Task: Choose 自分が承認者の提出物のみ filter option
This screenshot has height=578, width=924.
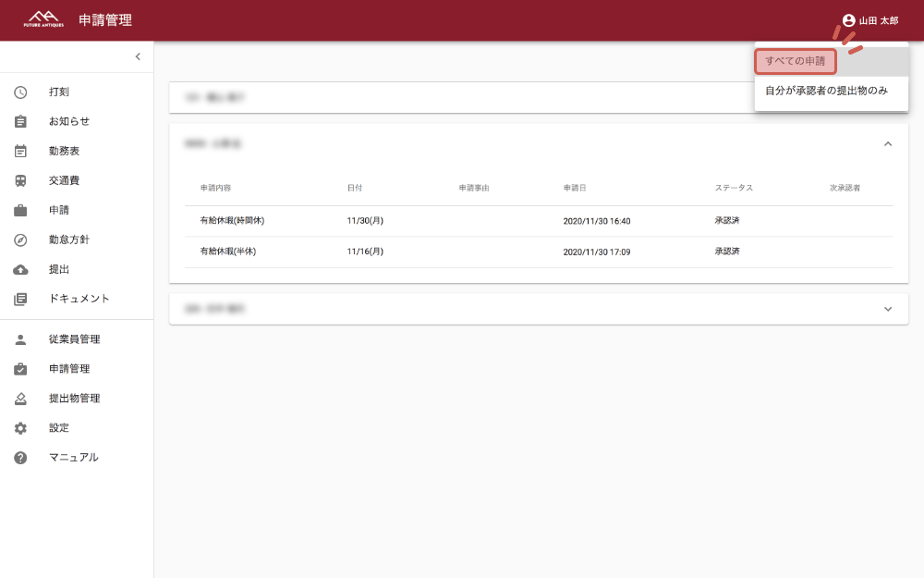Action: coord(826,91)
